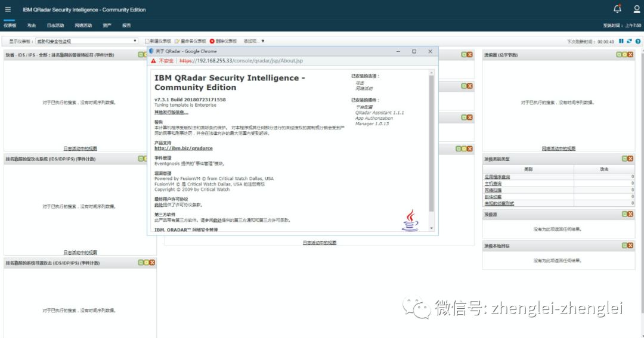644x338 pixels.
Task: Open the 网络扫描 category link
Action: [x=493, y=190]
